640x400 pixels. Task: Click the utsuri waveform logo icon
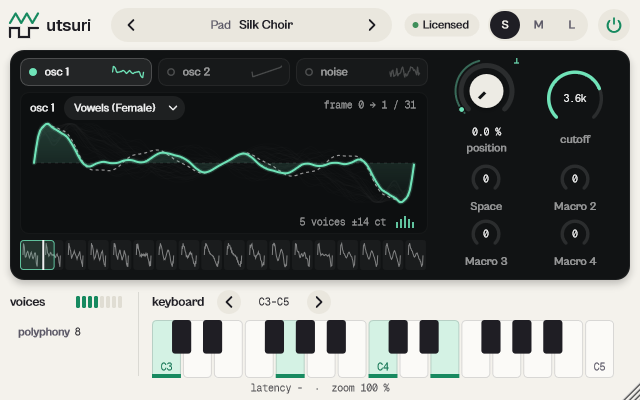point(24,25)
